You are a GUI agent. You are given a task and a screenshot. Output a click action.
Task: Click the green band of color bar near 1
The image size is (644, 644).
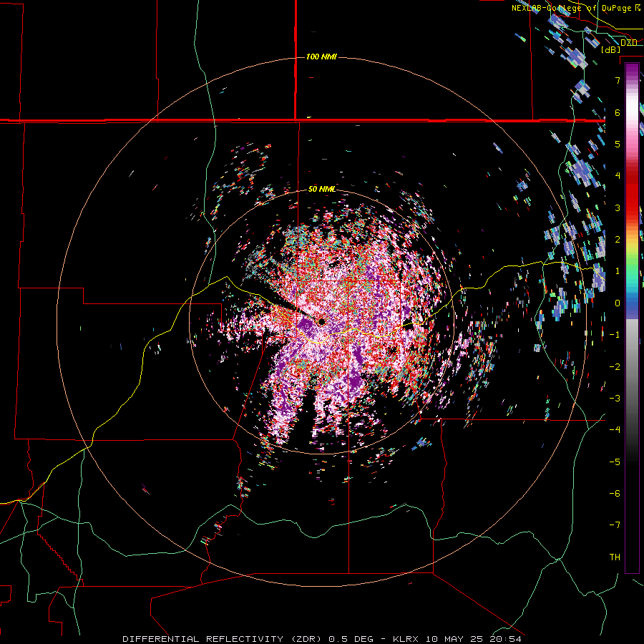[x=632, y=269]
